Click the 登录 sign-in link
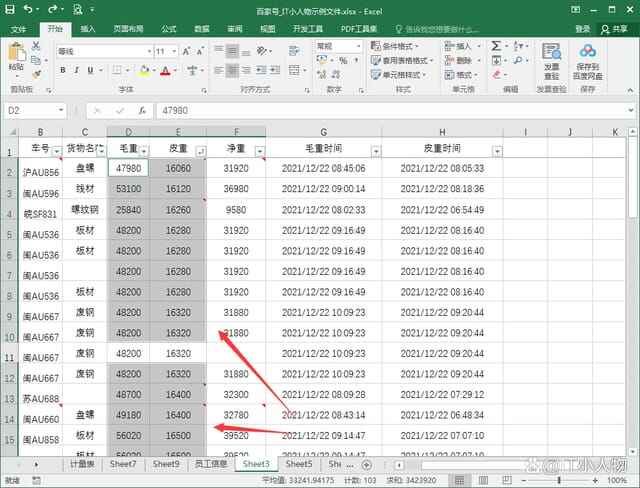Viewport: 640px width, 488px height. tap(582, 29)
